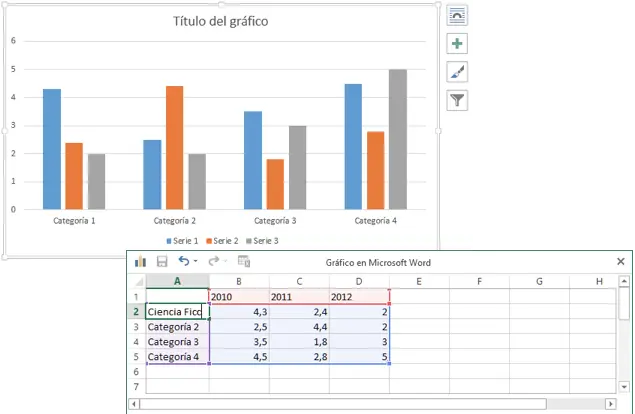Select orange bar in Categoría 2
Screen dimensions: 635x414
point(175,148)
